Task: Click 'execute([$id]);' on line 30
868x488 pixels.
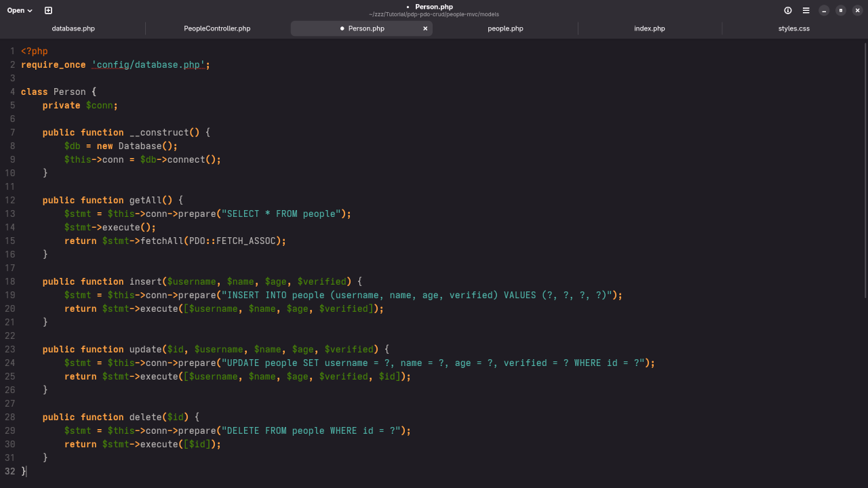Action: 181,444
